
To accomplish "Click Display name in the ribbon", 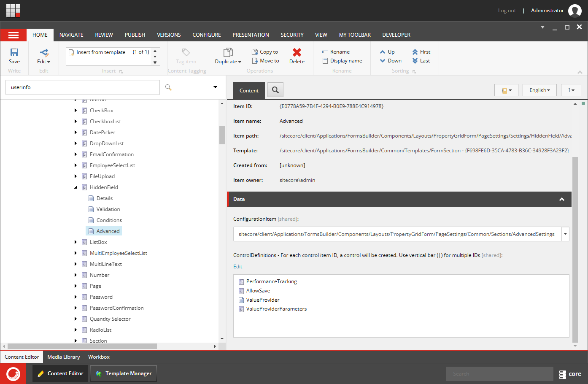I will pyautogui.click(x=342, y=61).
